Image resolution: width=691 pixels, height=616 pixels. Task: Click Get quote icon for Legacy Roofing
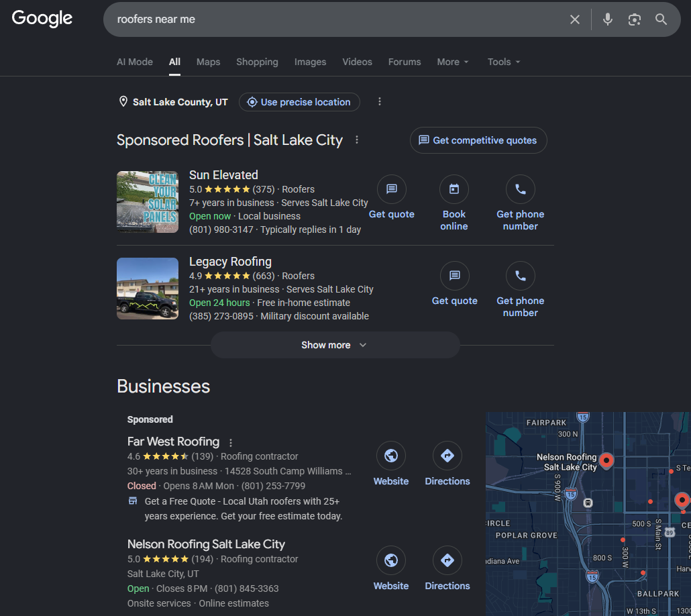coord(454,276)
